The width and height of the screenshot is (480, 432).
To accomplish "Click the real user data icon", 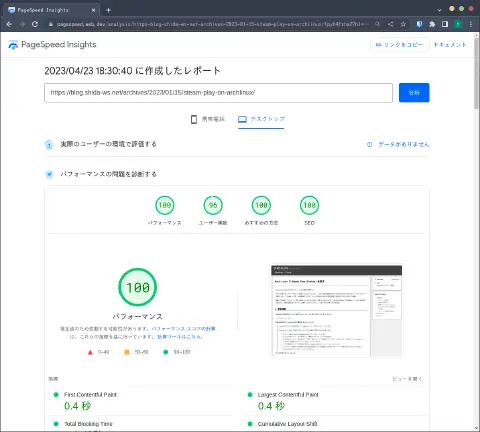I will [49, 144].
